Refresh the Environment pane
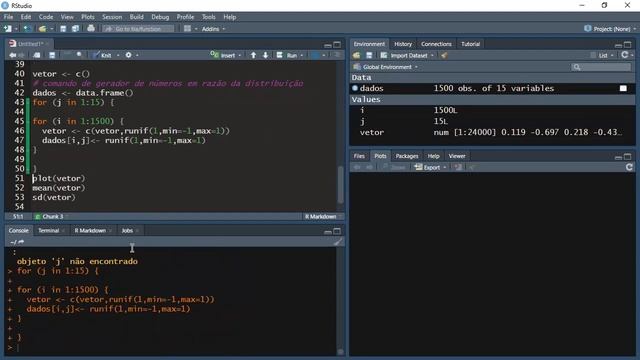Screen dimensions: 640x360 click(624, 55)
